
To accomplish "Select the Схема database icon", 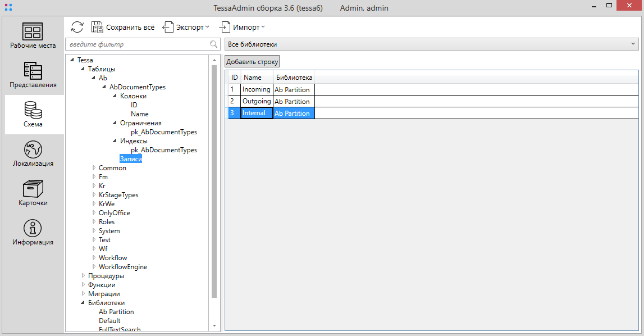I will pyautogui.click(x=33, y=110).
